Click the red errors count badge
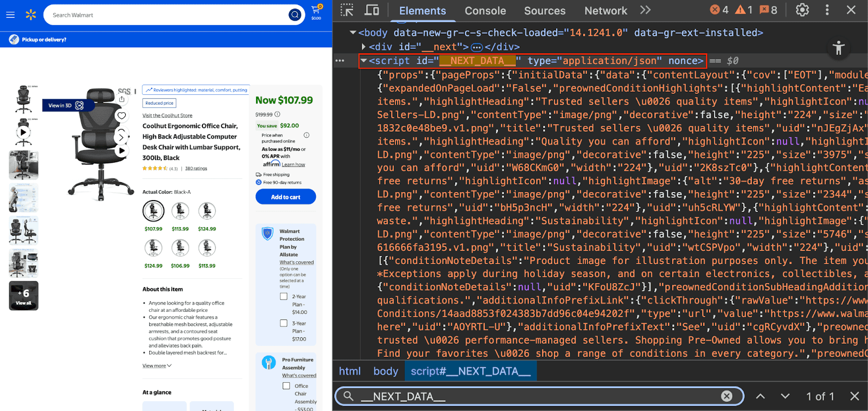 pos(719,10)
